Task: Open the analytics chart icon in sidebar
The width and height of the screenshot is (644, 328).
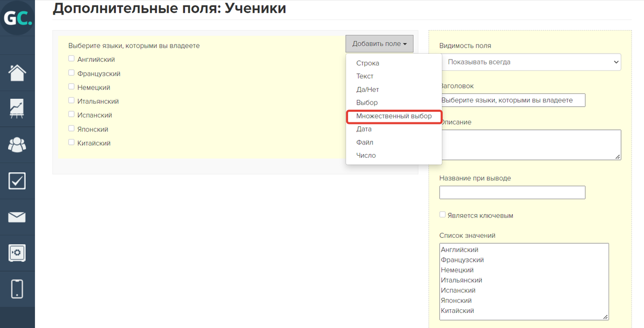Action: 17,108
